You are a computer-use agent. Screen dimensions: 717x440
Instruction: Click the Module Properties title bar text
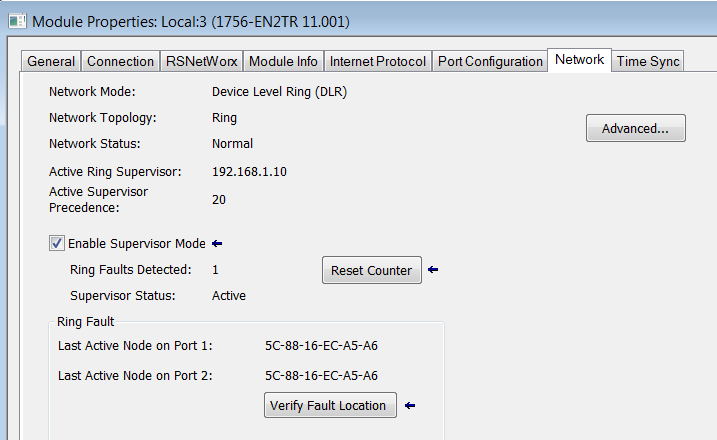(191, 21)
